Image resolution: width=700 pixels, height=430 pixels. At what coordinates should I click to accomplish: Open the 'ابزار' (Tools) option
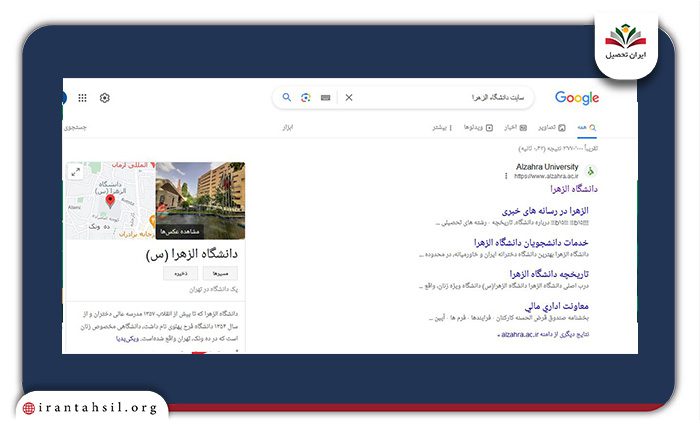[288, 128]
